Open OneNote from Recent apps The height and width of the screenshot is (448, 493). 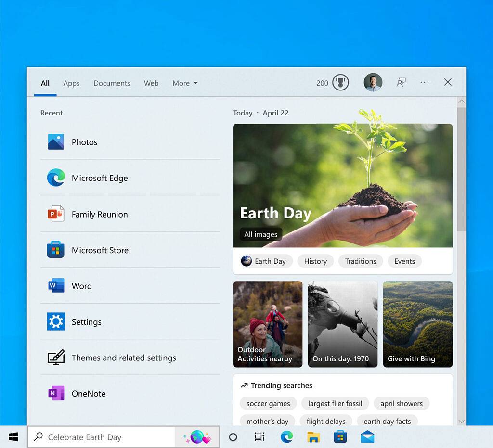[89, 394]
